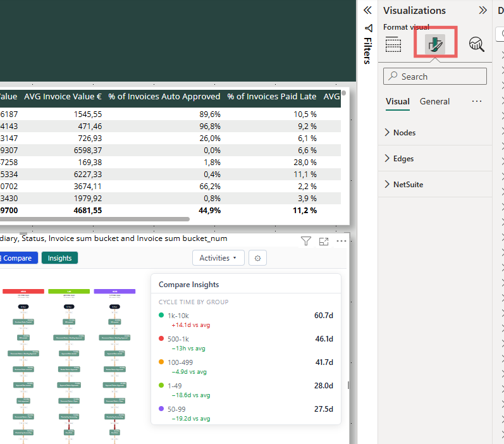This screenshot has width=504, height=444.
Task: Switch to the General tab
Action: (434, 102)
